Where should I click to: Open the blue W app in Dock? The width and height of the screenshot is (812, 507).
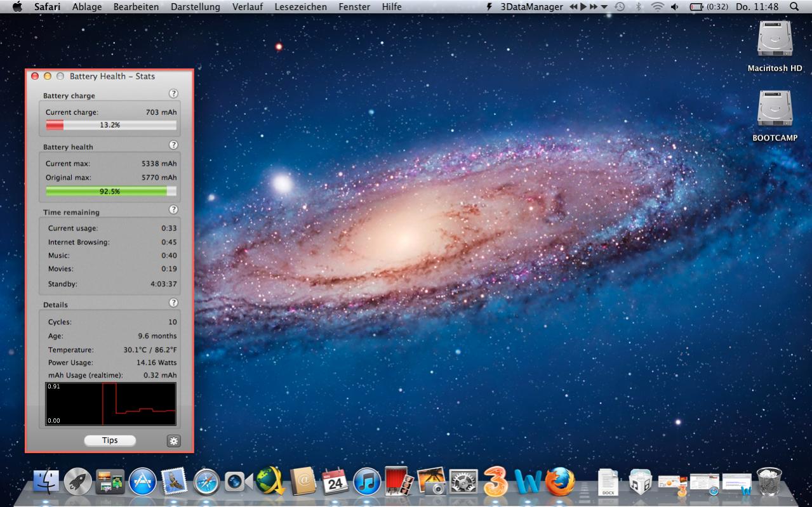pyautogui.click(x=528, y=483)
